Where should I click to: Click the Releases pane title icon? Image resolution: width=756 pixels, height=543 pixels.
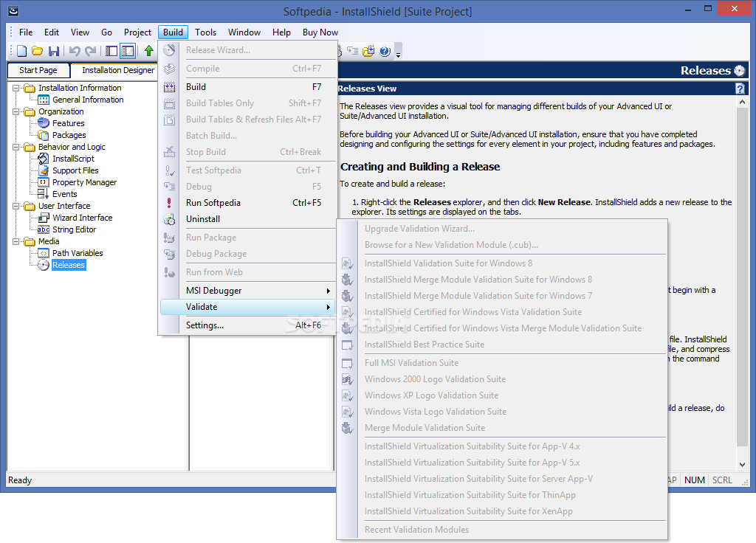[x=740, y=71]
